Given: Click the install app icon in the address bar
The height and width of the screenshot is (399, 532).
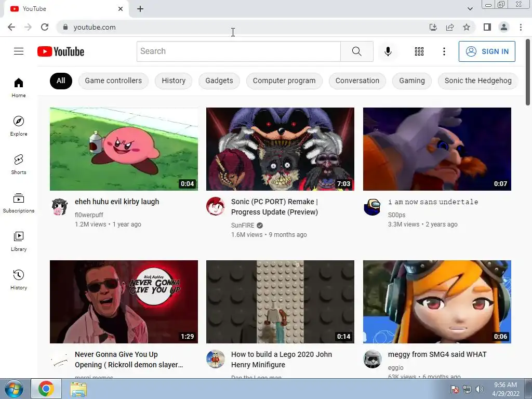Looking at the screenshot, I should [x=433, y=27].
